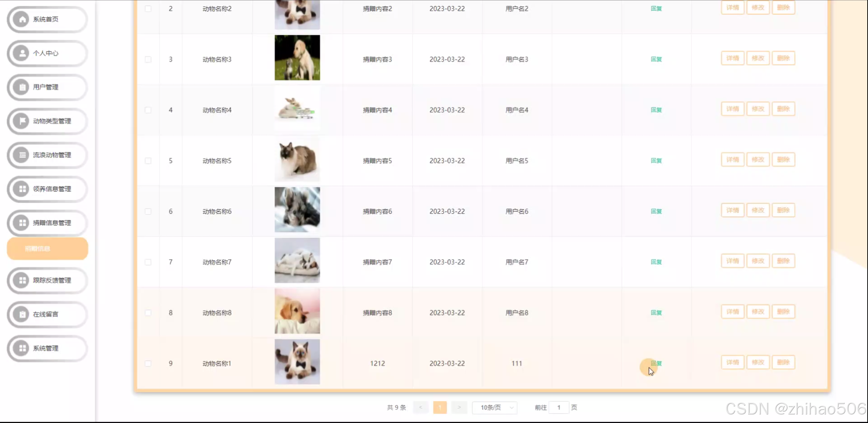Click the 前往 page number input field
The image size is (868, 423).
559,408
